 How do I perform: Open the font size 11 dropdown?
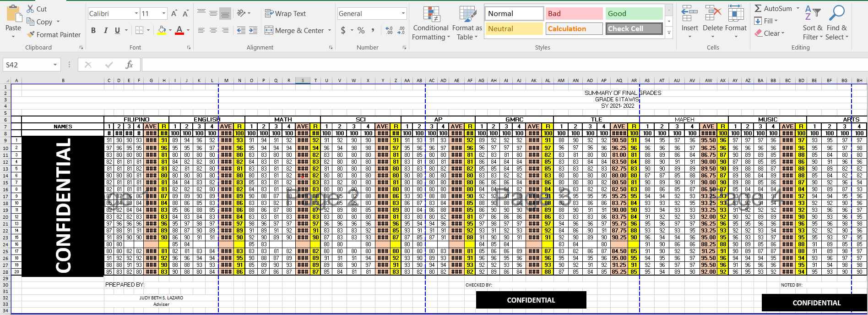coord(164,14)
